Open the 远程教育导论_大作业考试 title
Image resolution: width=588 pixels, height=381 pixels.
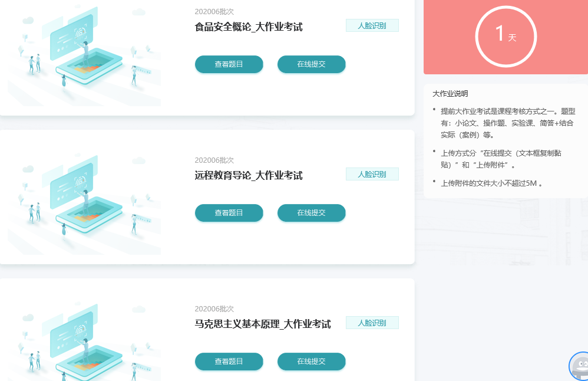[249, 176]
